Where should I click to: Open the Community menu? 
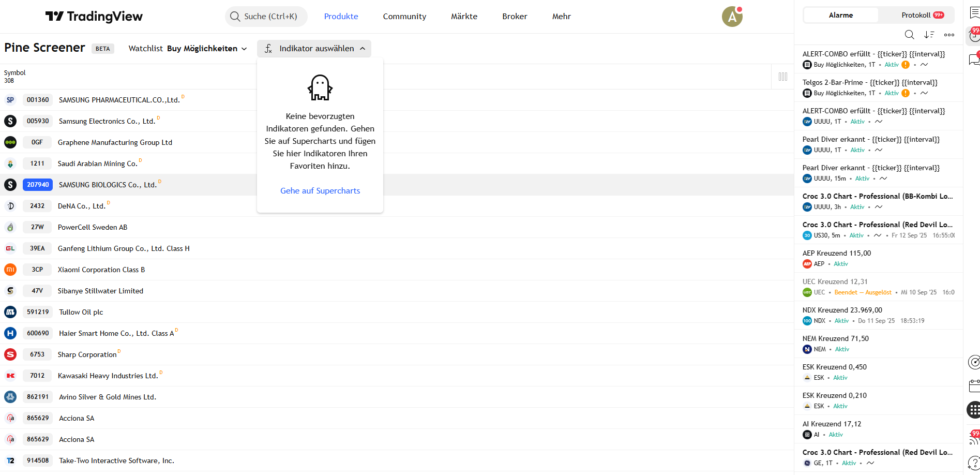[x=404, y=17]
